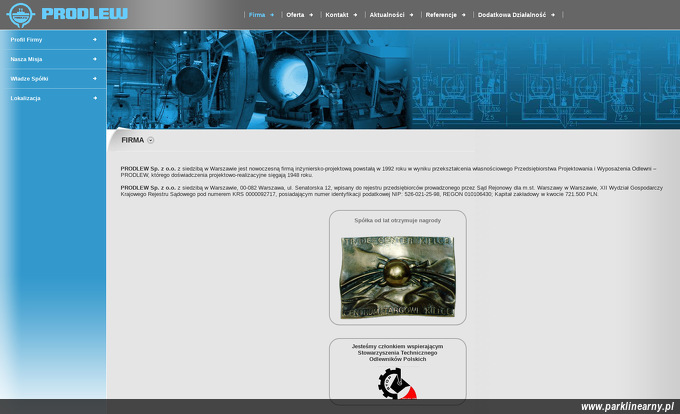Click arrow icon beside Profil Firmy
This screenshot has width=680, height=414.
95,39
